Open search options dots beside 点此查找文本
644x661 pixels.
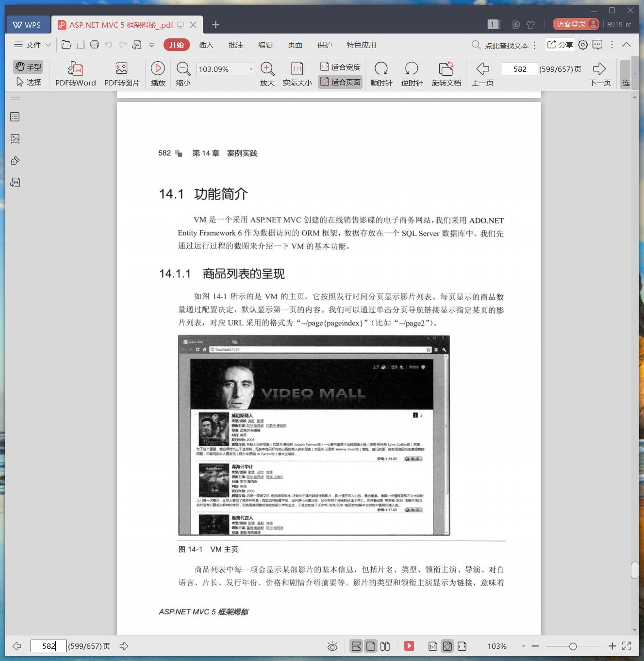coord(534,45)
